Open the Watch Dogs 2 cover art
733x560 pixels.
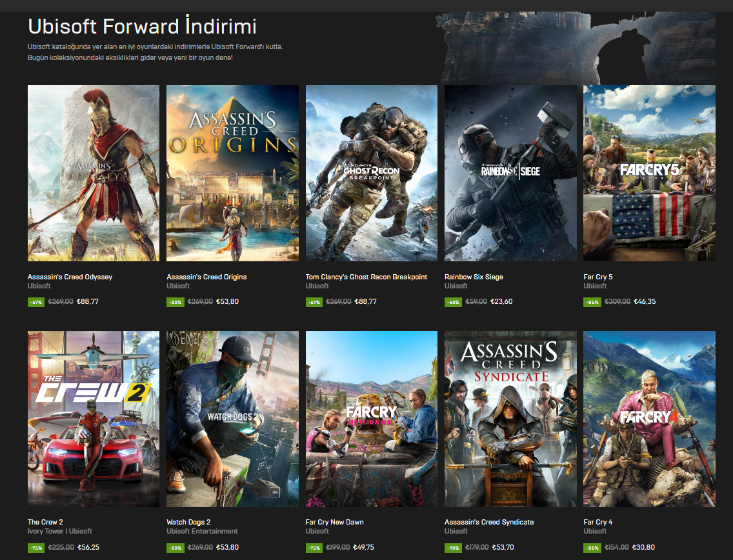click(x=232, y=419)
